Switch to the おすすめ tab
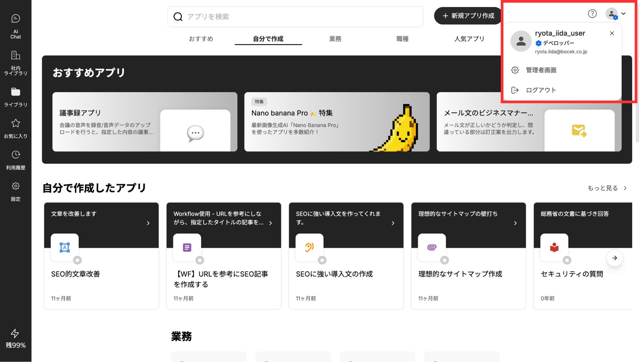 201,39
